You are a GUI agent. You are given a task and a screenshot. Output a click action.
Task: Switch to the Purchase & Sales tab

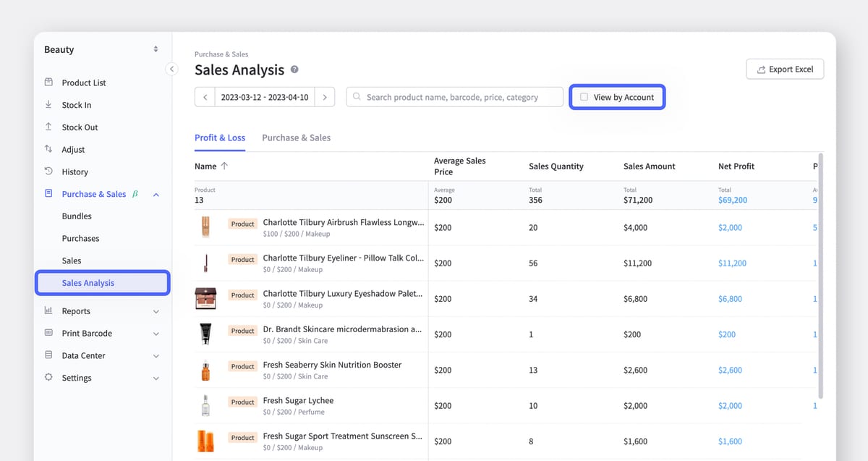(296, 137)
